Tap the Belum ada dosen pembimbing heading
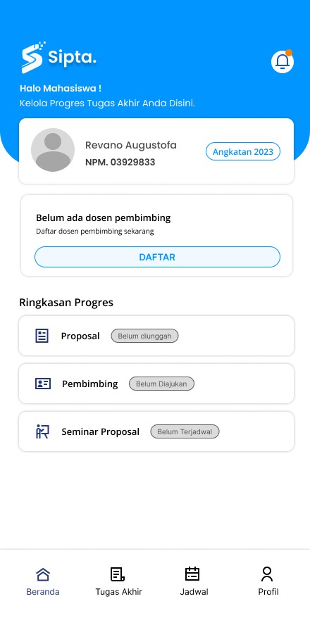This screenshot has width=310, height=644. (x=103, y=217)
